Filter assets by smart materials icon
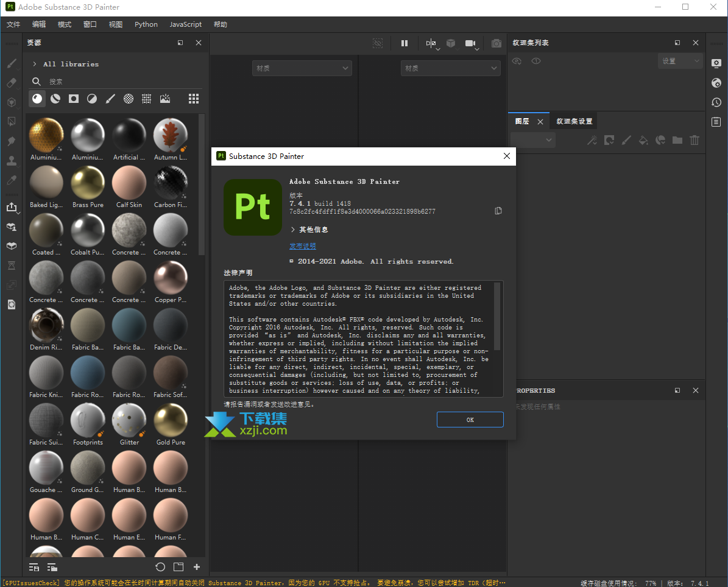This screenshot has height=587, width=728. click(55, 99)
